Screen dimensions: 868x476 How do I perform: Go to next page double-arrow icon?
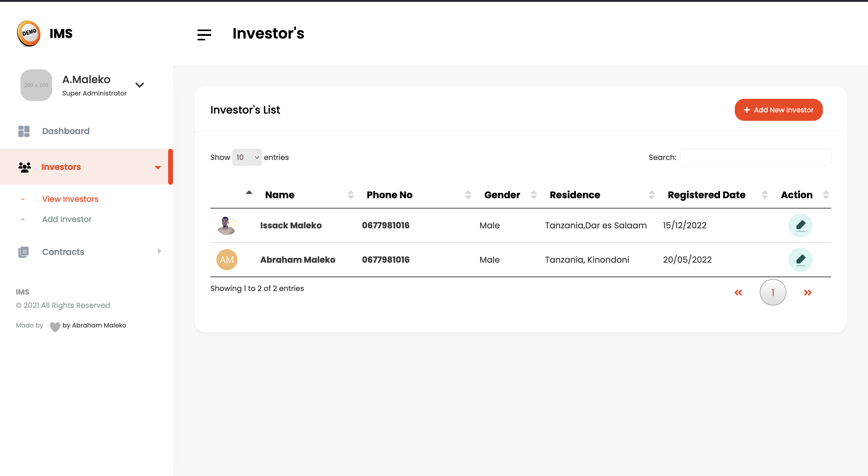pos(808,293)
